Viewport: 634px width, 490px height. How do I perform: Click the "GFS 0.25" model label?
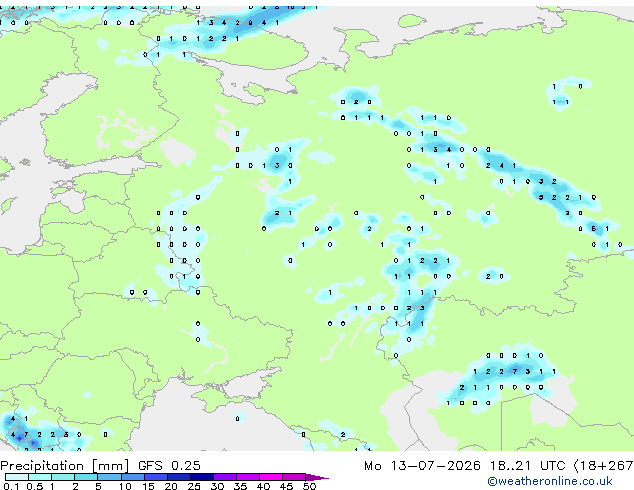coord(169,466)
